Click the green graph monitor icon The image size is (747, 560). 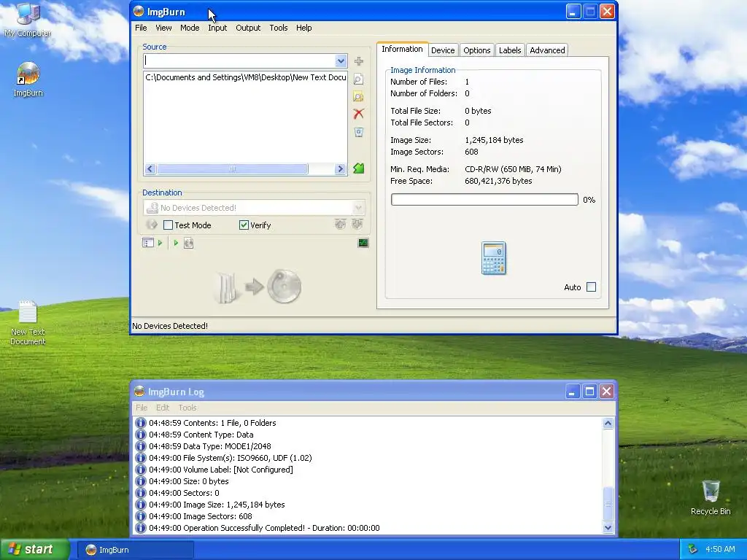click(x=363, y=243)
